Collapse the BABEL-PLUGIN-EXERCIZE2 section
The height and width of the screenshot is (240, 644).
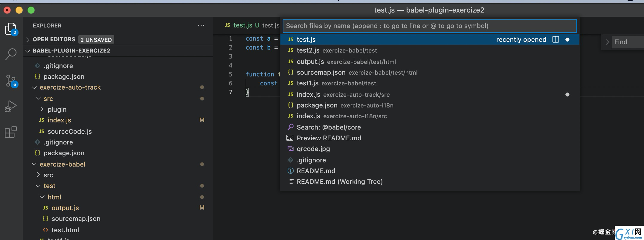[28, 51]
